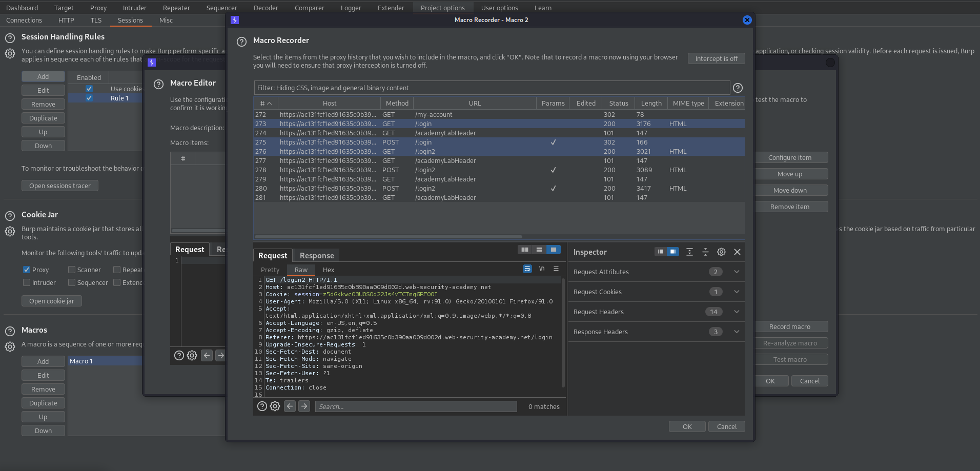
Task: Open Cookie Jar help icon
Action: click(10, 216)
